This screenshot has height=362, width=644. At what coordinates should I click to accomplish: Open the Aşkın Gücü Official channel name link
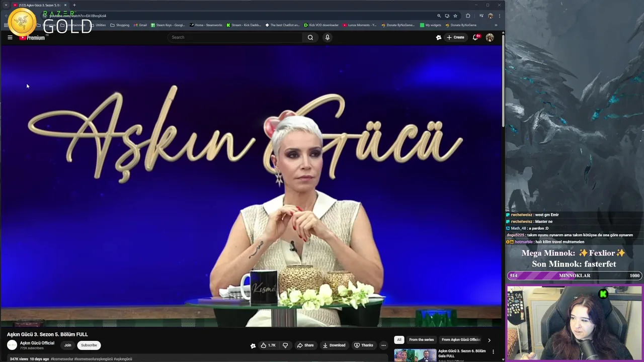(37, 343)
